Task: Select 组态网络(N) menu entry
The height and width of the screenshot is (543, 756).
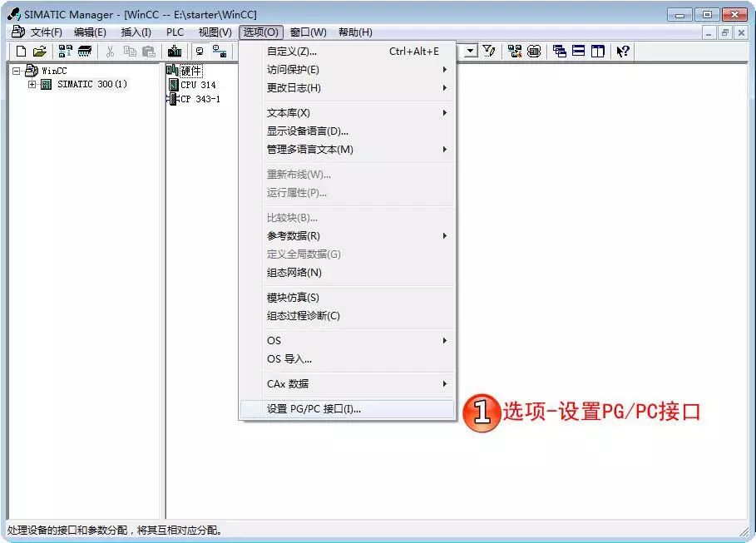Action: (x=347, y=273)
